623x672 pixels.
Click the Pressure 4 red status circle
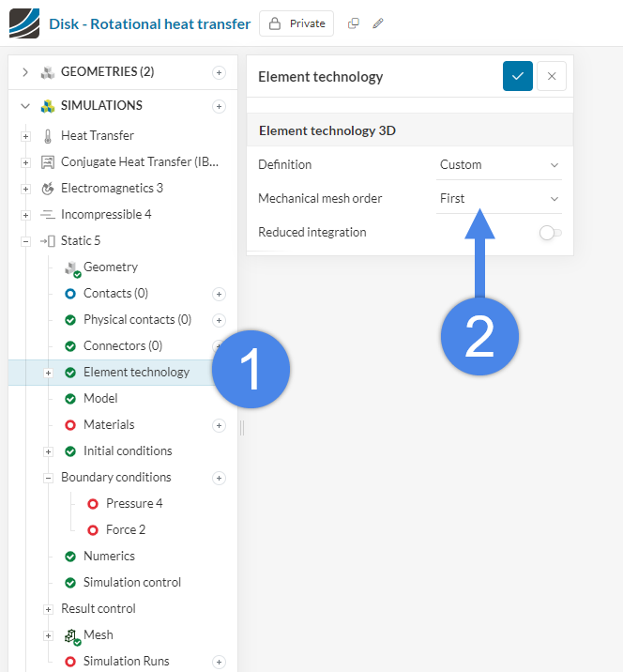point(93,504)
